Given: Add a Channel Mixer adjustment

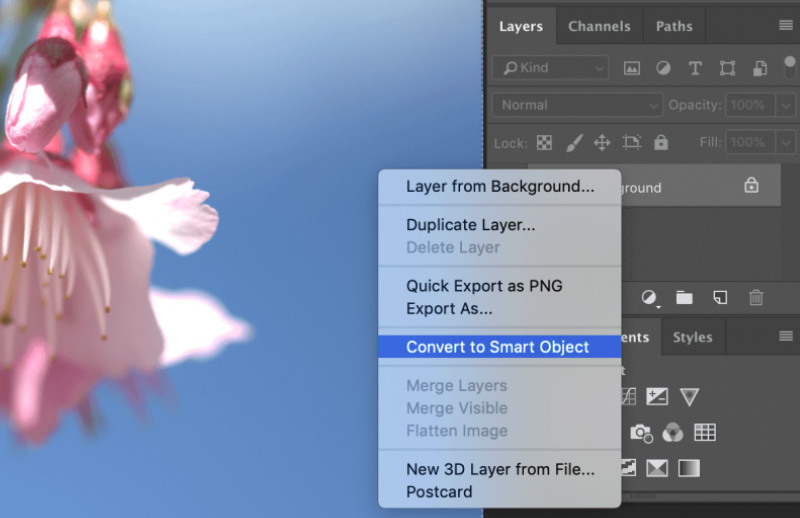Looking at the screenshot, I should tap(673, 432).
